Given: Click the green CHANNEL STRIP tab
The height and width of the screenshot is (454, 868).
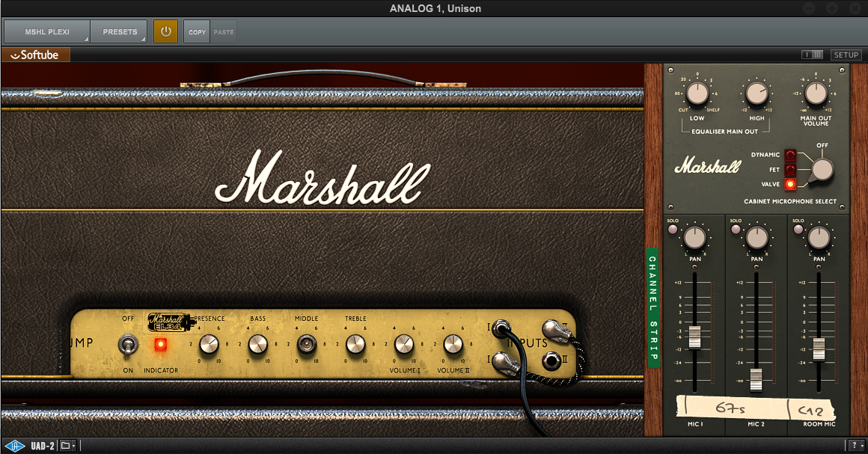Looking at the screenshot, I should point(652,308).
